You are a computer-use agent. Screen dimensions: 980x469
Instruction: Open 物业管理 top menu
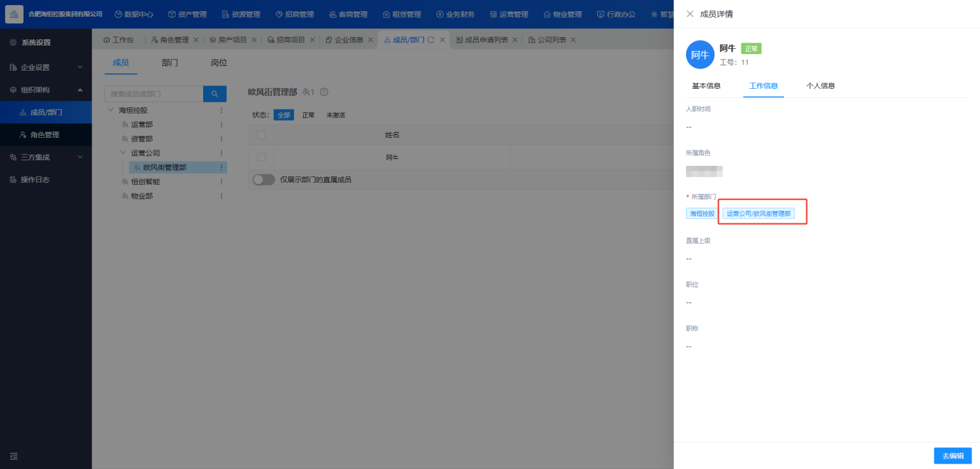563,14
